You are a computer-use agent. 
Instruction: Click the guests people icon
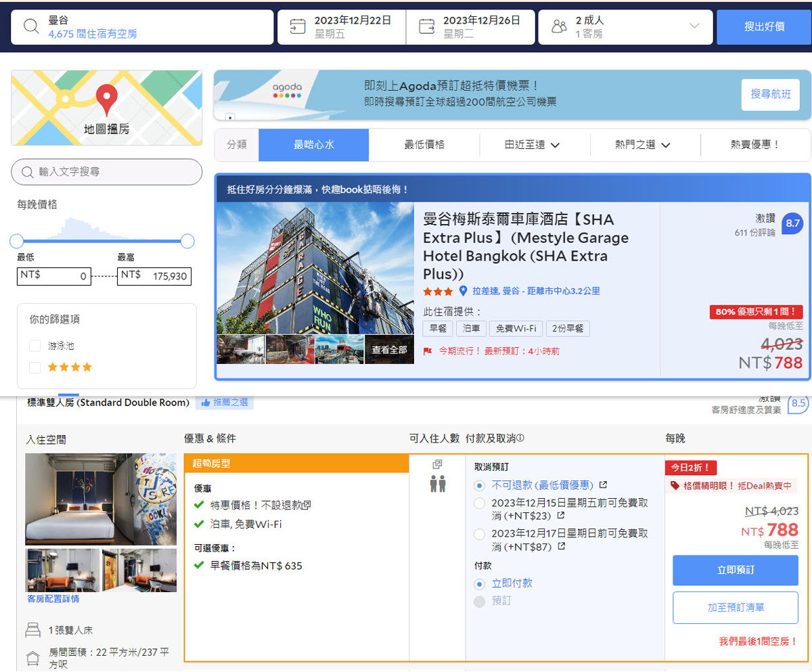559,27
